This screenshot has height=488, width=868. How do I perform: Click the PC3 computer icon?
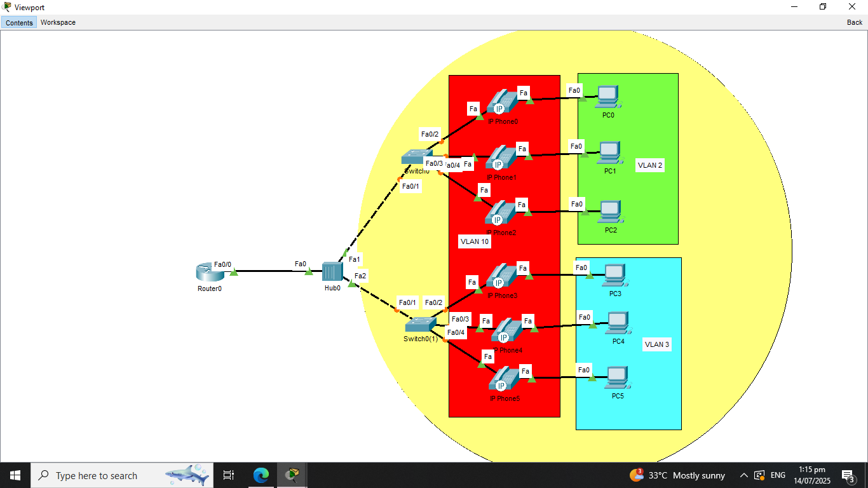615,276
